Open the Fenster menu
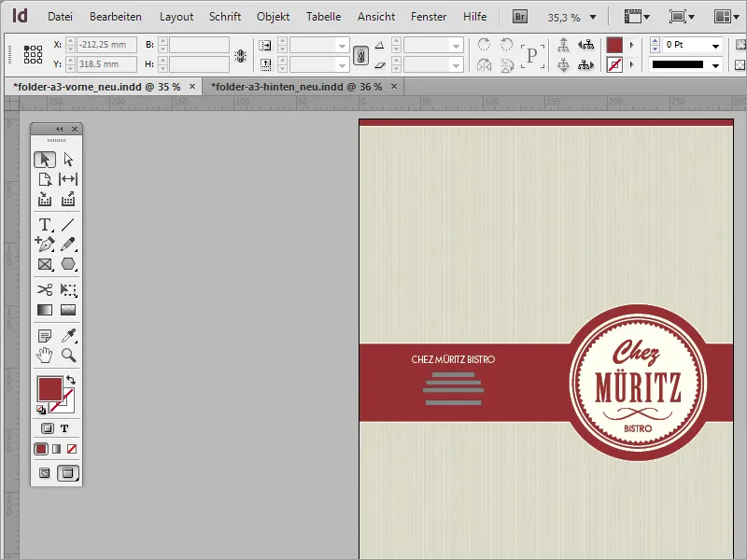Screen dimensions: 747x560 [429, 16]
